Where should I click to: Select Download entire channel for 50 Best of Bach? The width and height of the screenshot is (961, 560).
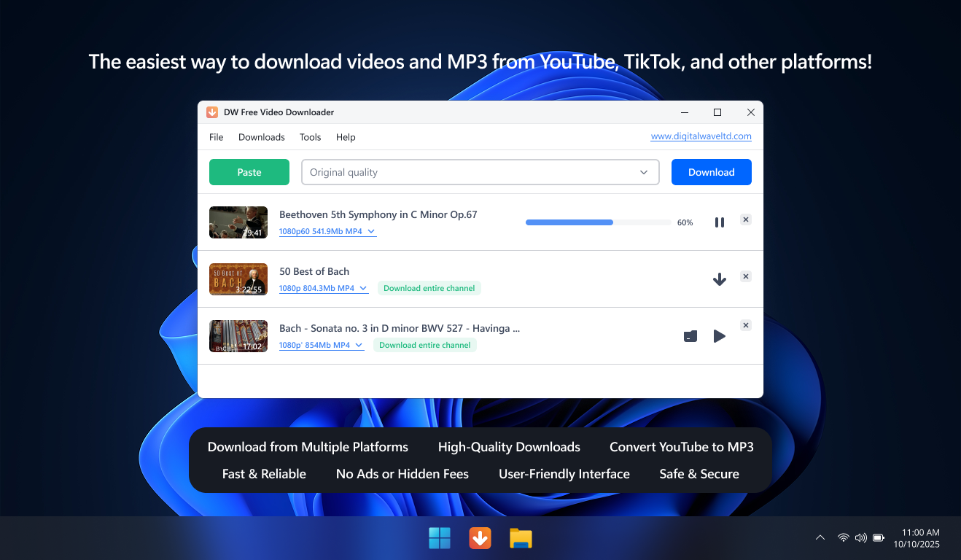point(429,287)
